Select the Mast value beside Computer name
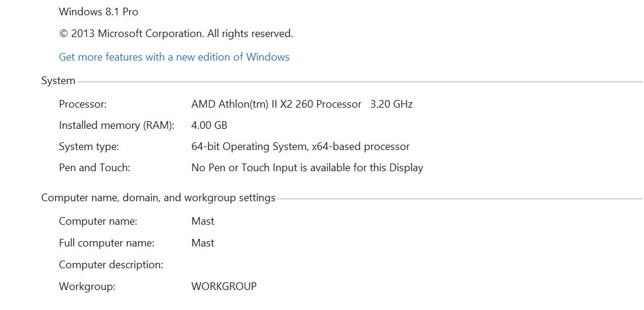The image size is (644, 310). point(203,221)
